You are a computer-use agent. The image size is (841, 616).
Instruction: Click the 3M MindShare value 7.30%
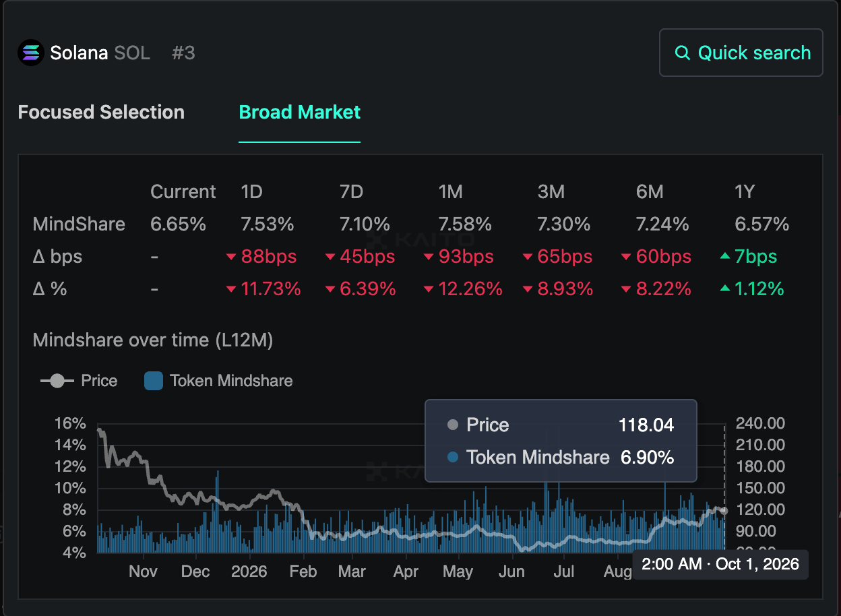(564, 224)
